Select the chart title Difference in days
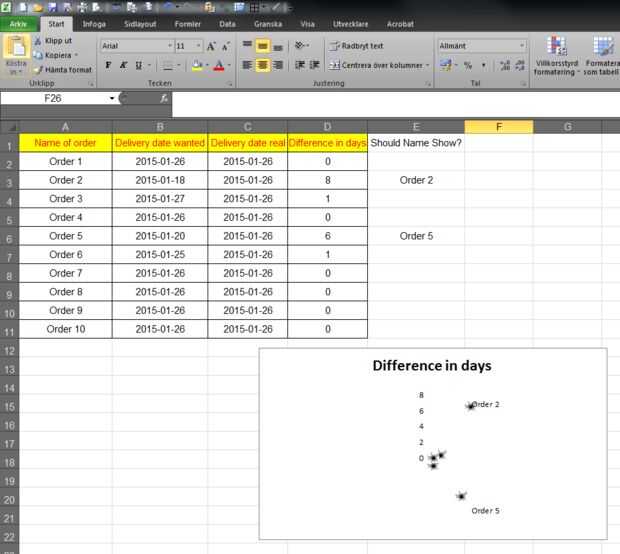Screen dimensions: 620x554 pyautogui.click(x=432, y=366)
